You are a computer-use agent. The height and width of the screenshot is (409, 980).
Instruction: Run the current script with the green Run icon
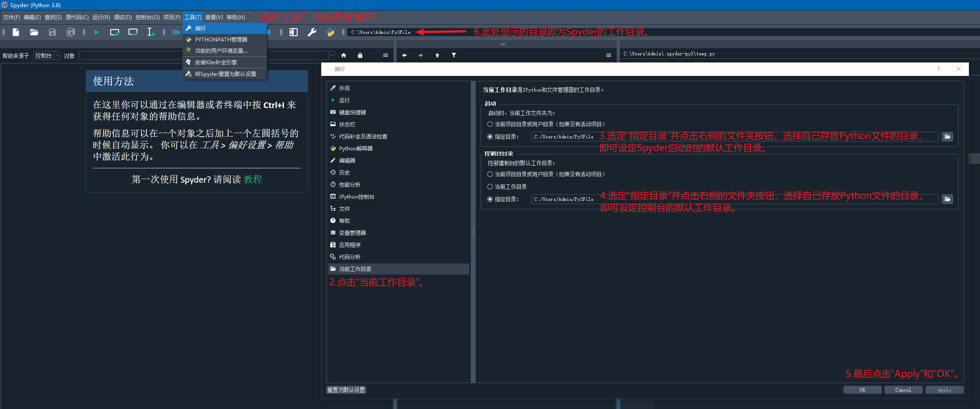click(96, 32)
